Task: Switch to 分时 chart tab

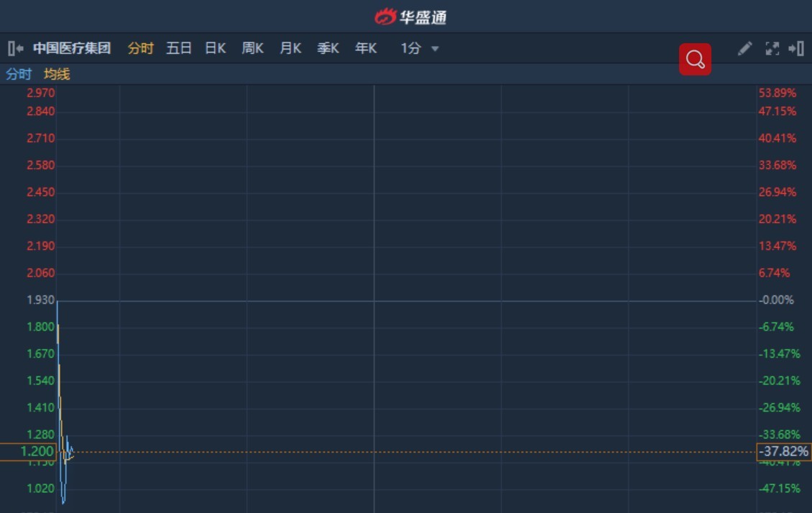Action: point(140,49)
